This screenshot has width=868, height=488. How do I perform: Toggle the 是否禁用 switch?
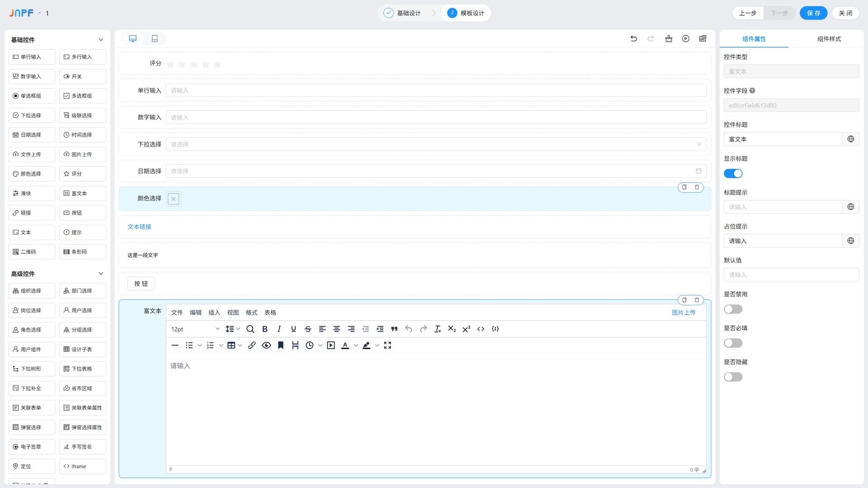(x=733, y=309)
